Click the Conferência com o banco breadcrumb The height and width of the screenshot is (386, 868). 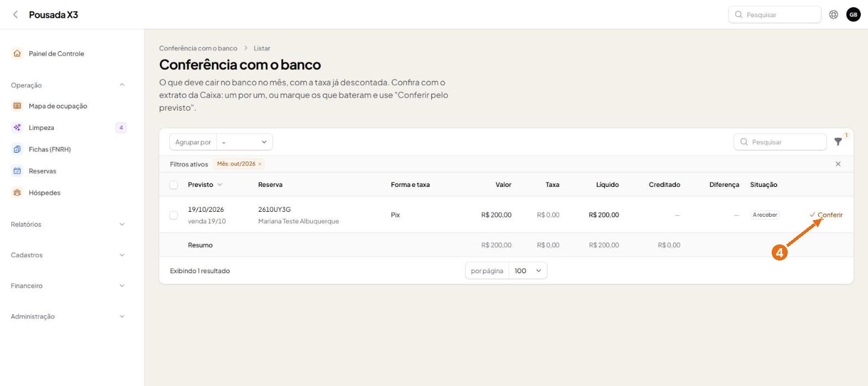[x=198, y=48]
